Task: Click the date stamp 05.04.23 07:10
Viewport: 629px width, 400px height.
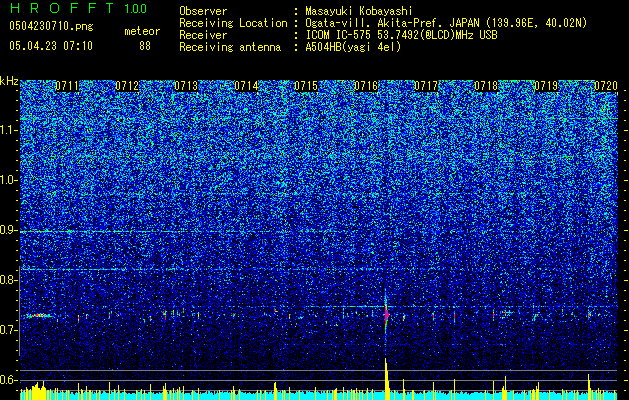Action: (x=51, y=46)
